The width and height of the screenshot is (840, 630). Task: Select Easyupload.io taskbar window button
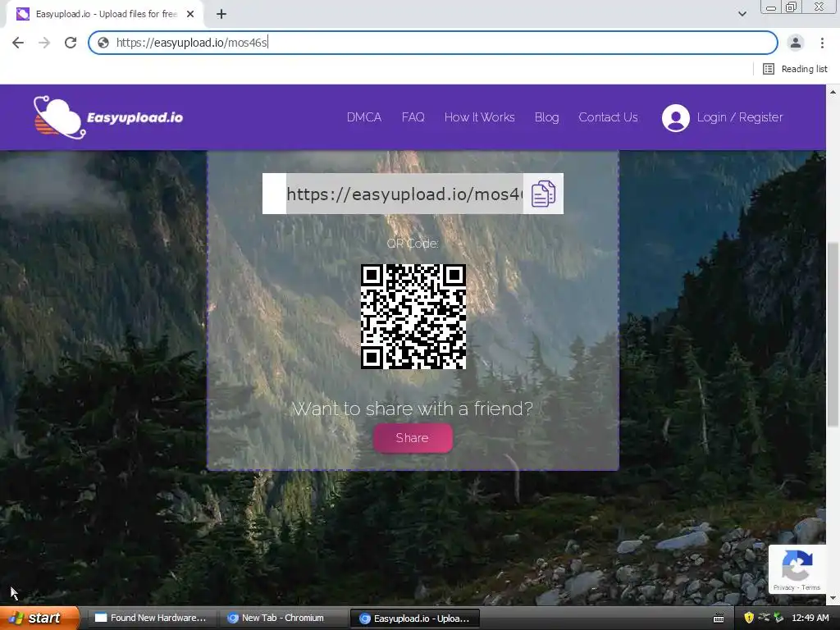pos(414,619)
